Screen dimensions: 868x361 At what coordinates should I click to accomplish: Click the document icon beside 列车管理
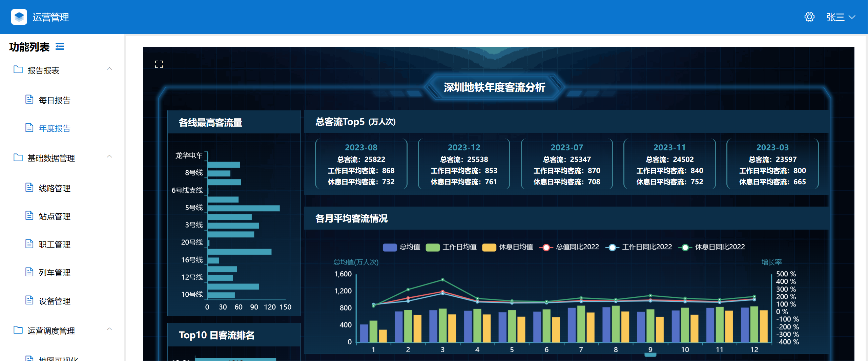(x=29, y=272)
